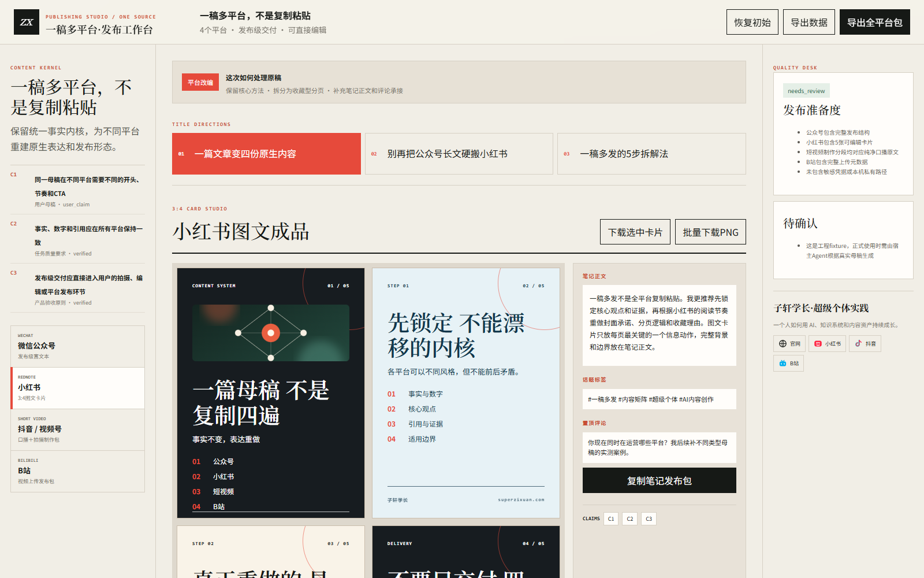
Task: Switch to the 抖音 / 视频号 platform tab
Action: click(77, 429)
